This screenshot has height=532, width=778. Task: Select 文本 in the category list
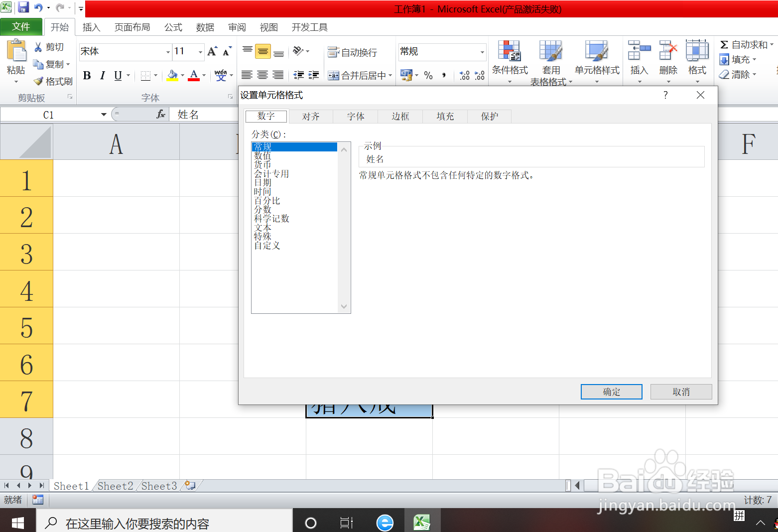coord(262,228)
